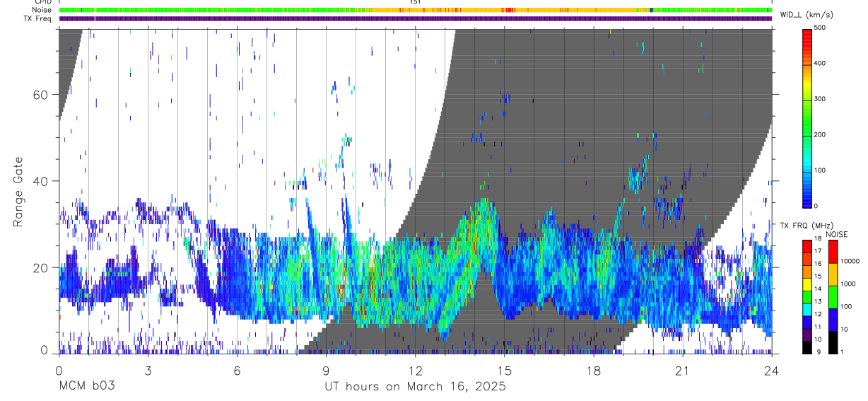Click the 400 tick on the WID colorbar
Image resolution: width=868 pixels, height=401 pixels.
click(x=820, y=63)
